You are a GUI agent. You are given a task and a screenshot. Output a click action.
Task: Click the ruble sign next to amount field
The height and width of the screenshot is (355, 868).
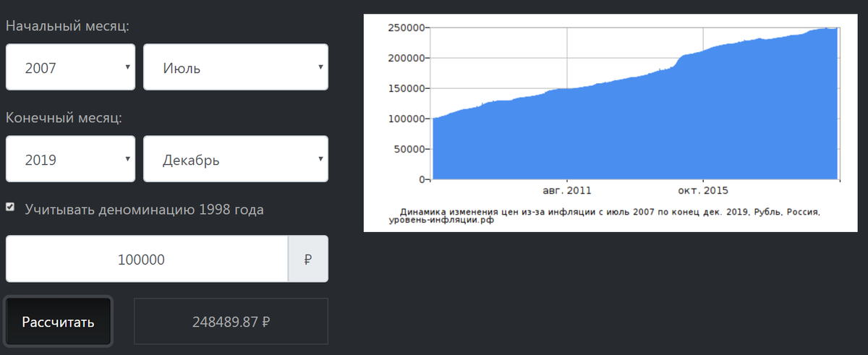[x=308, y=259]
